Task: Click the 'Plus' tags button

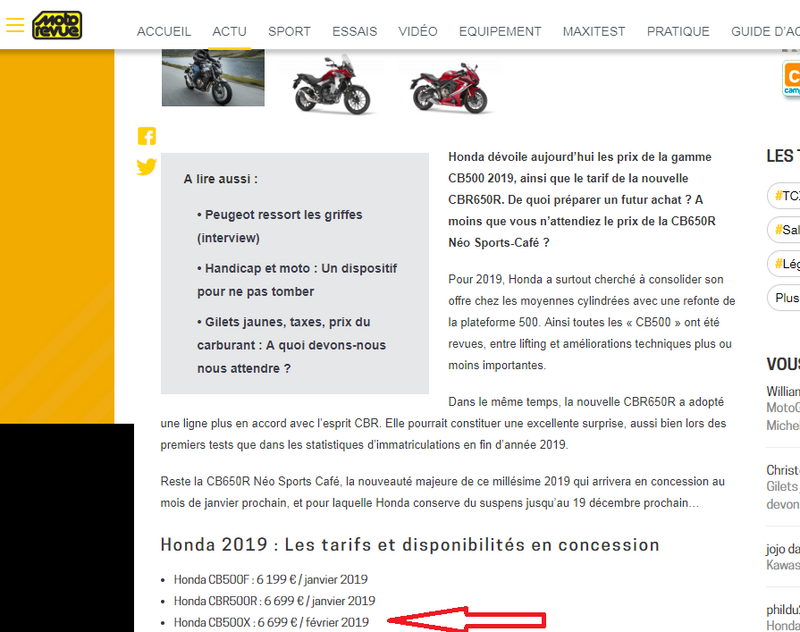Action: [784, 297]
